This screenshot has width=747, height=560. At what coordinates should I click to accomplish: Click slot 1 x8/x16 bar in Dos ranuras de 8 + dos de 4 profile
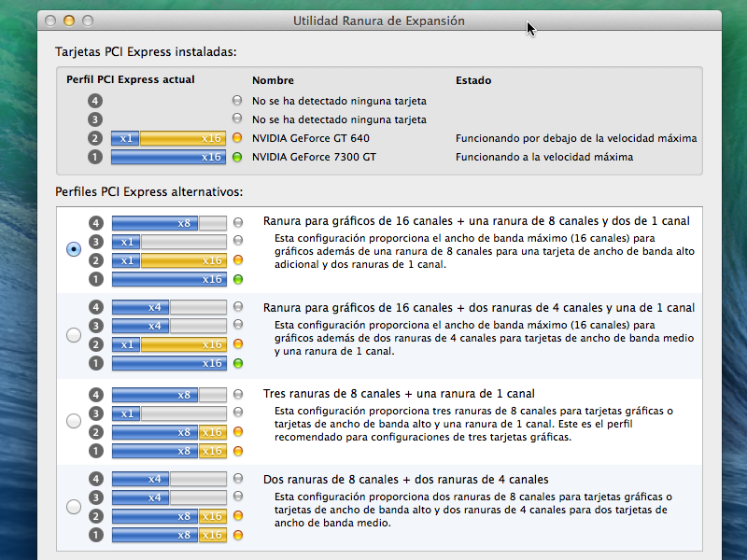(169, 535)
